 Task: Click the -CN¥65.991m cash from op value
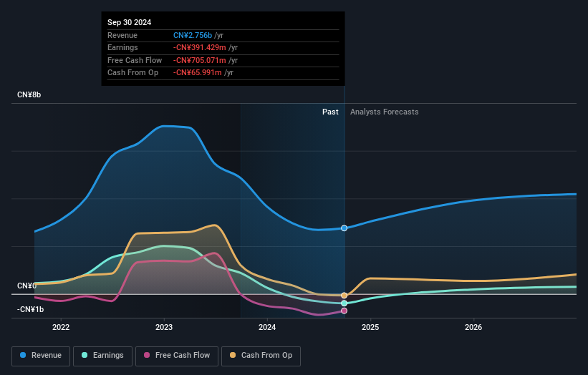click(x=197, y=73)
